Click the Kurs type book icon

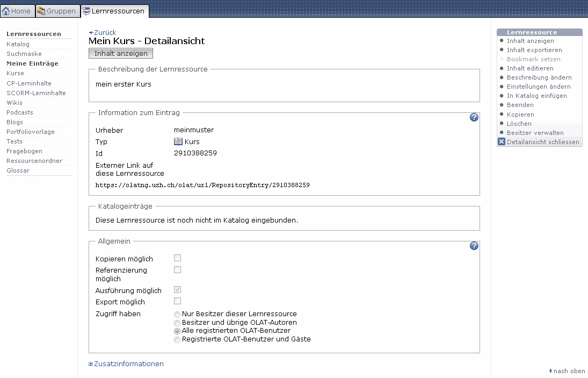point(178,142)
